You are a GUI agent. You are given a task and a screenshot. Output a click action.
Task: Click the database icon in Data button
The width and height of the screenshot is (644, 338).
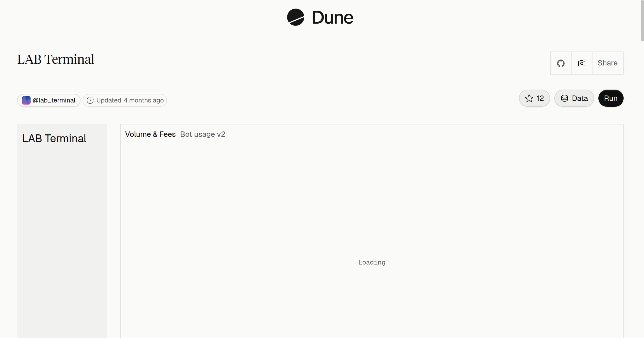pyautogui.click(x=565, y=98)
